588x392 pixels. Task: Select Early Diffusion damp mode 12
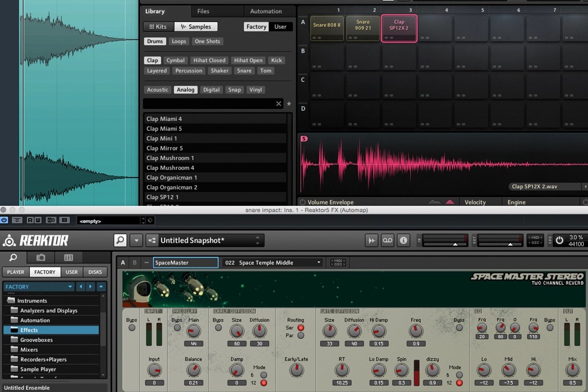click(x=263, y=383)
